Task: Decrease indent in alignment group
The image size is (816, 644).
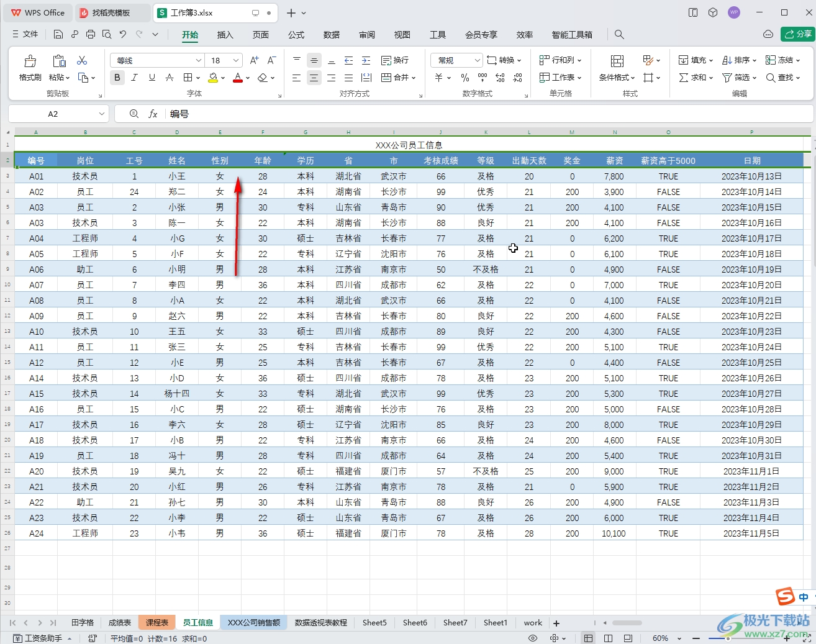Action: point(349,60)
